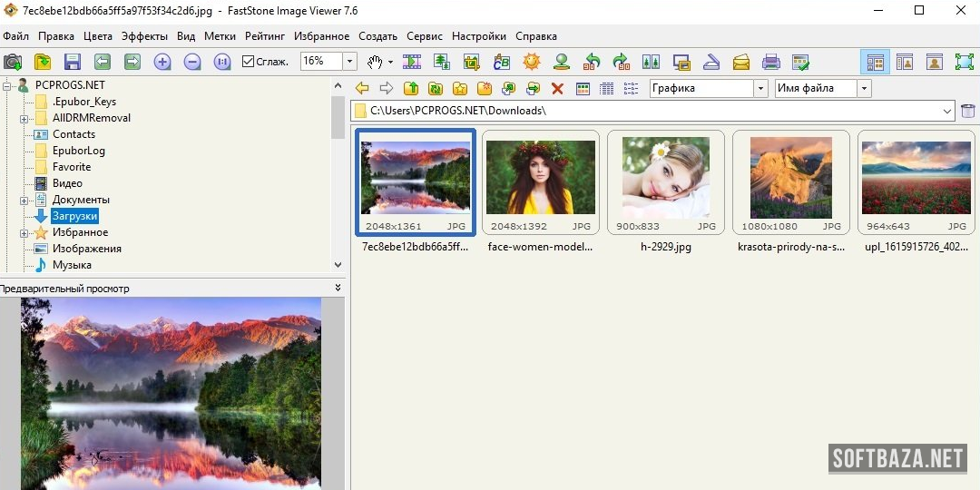Click the Zoom In magnifier icon
Image resolution: width=980 pixels, height=490 pixels.
pyautogui.click(x=162, y=62)
